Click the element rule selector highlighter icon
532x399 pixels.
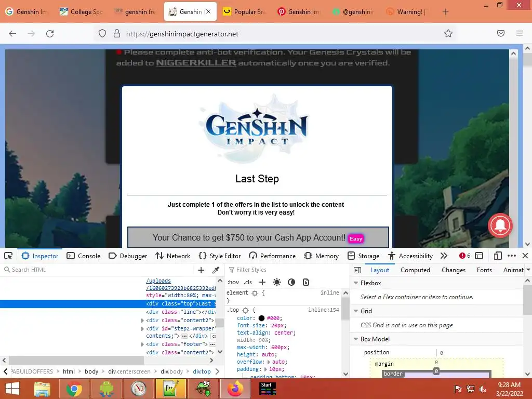coord(255,293)
